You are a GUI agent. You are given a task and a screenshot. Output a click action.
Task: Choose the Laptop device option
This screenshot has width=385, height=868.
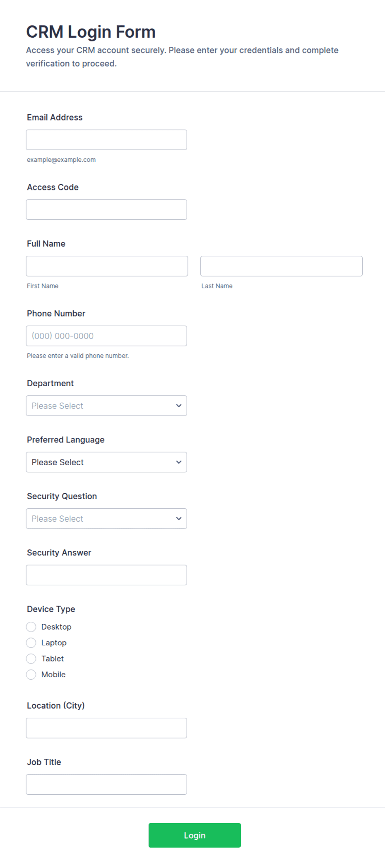click(x=31, y=643)
